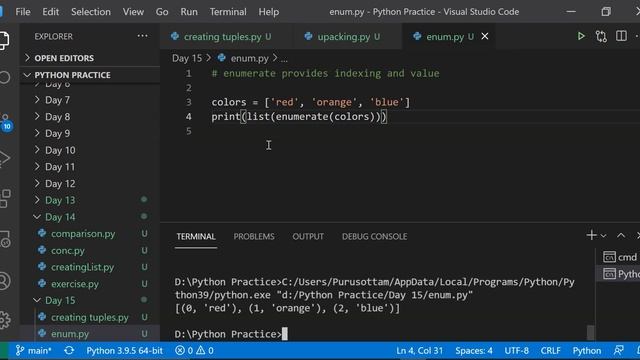
Task: Switch to DEBUG CONSOLE tab
Action: [374, 237]
